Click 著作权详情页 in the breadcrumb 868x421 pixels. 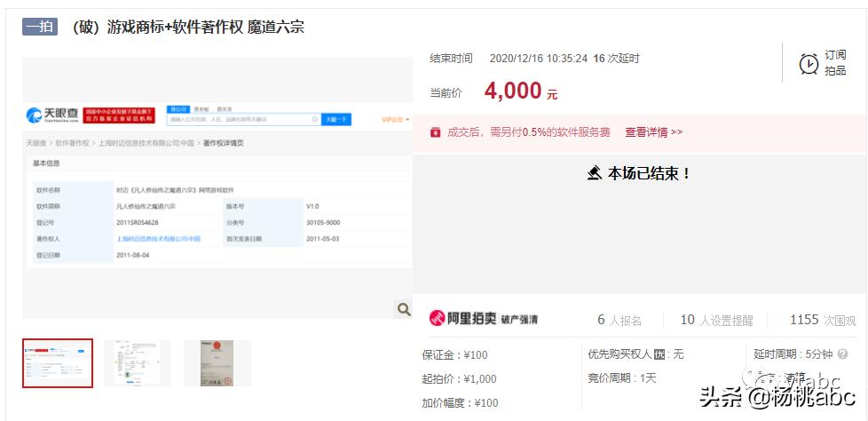pos(223,143)
